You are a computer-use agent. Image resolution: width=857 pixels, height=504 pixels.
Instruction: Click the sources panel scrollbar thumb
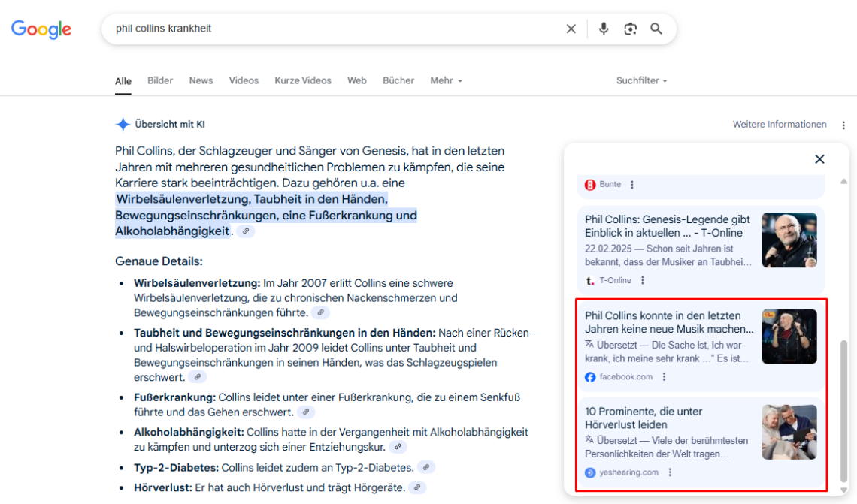(x=843, y=410)
